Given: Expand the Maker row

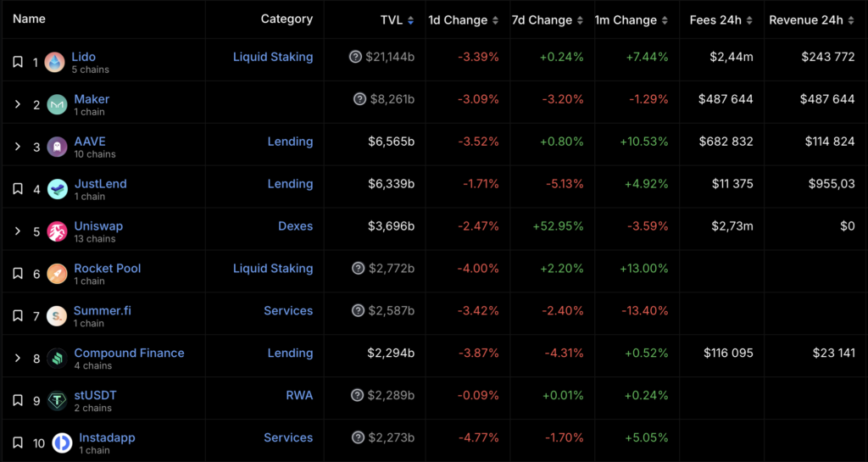Looking at the screenshot, I should pyautogui.click(x=17, y=104).
